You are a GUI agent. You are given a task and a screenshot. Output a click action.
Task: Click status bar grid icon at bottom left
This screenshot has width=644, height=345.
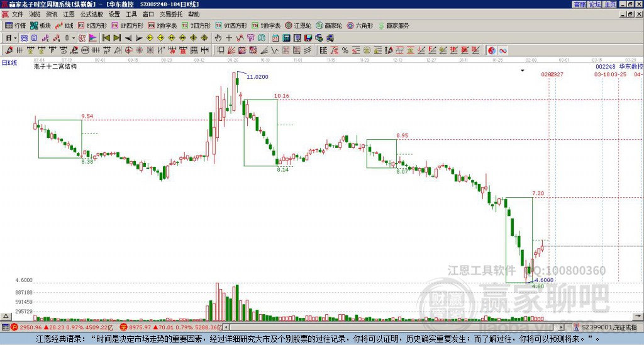tap(5, 327)
